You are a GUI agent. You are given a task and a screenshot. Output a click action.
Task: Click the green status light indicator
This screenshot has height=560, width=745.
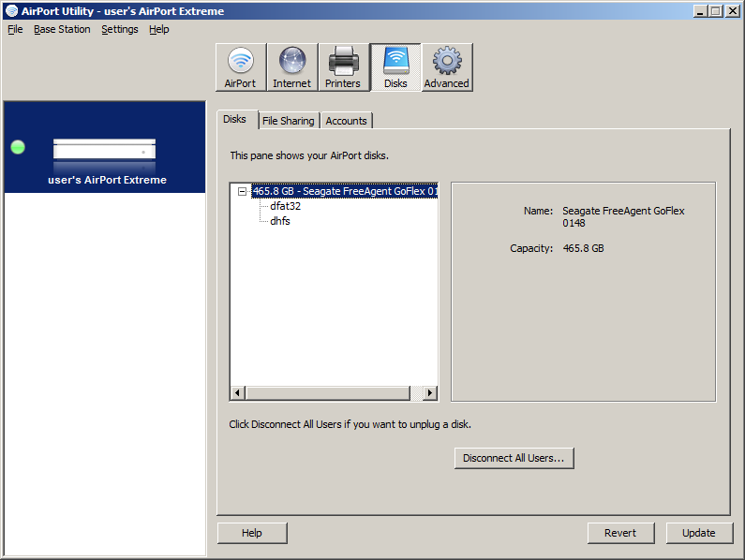point(18,147)
